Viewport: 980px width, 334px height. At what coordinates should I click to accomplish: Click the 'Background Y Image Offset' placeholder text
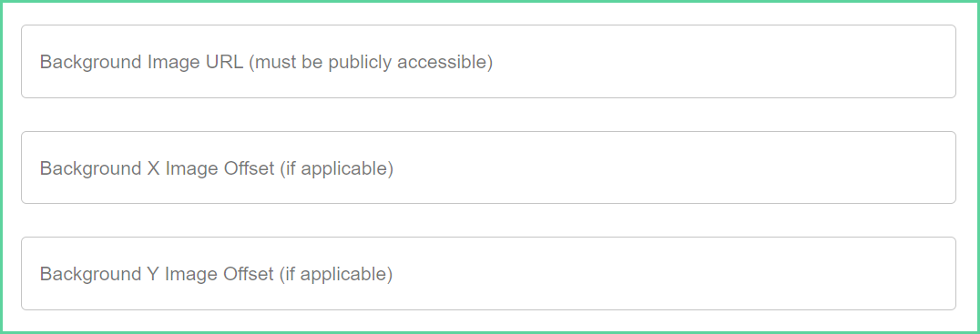(157, 275)
